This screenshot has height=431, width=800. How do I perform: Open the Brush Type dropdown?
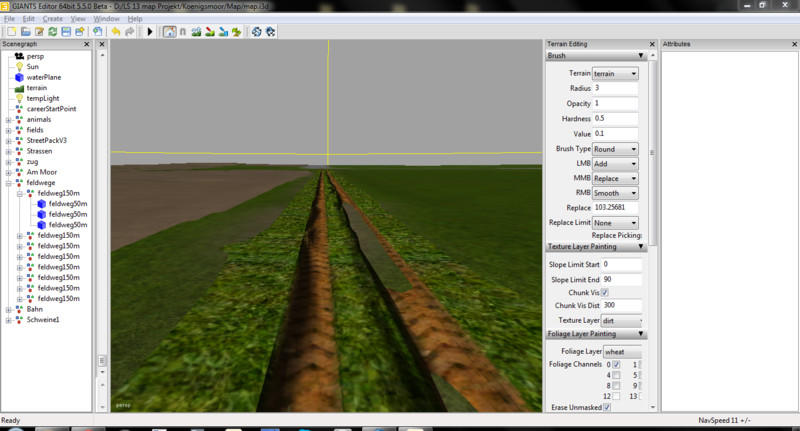[x=614, y=148]
